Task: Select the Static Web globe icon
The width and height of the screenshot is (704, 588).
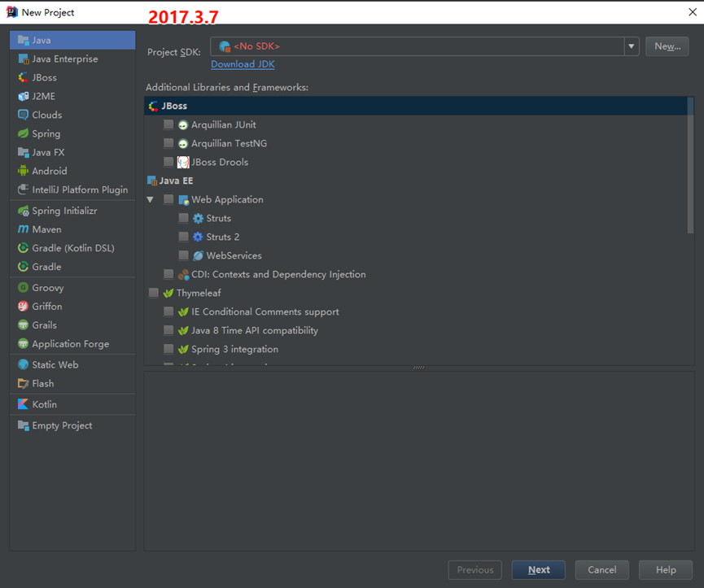Action: (x=24, y=364)
